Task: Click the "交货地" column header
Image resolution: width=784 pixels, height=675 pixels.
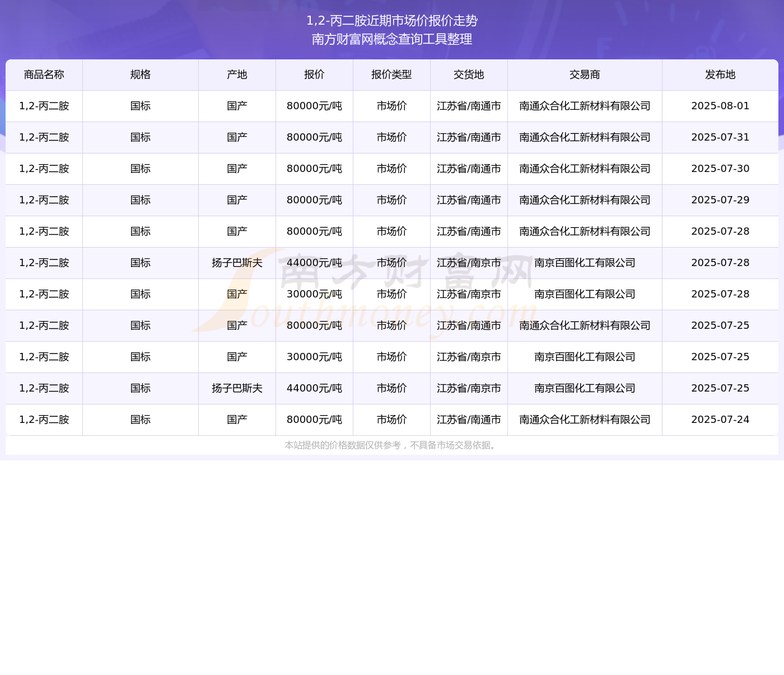Action: [x=469, y=75]
